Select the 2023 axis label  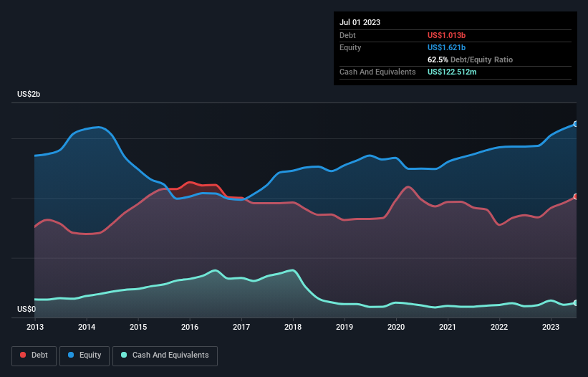click(x=551, y=327)
